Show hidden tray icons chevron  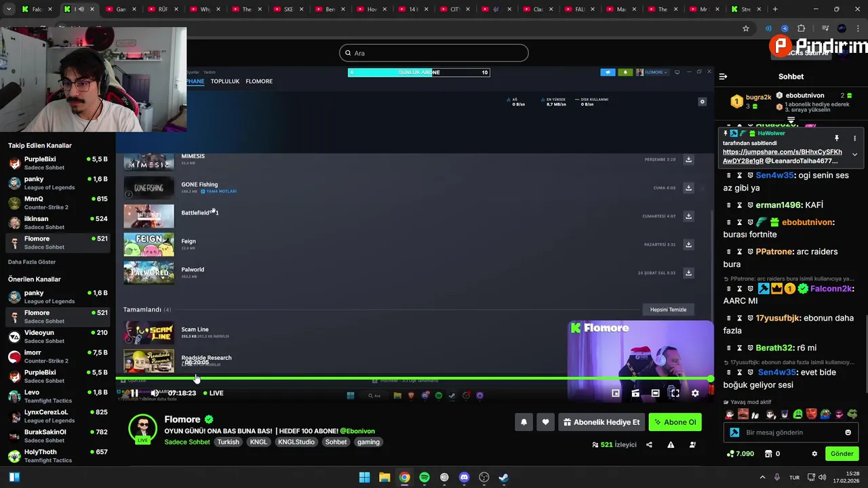pos(762,477)
